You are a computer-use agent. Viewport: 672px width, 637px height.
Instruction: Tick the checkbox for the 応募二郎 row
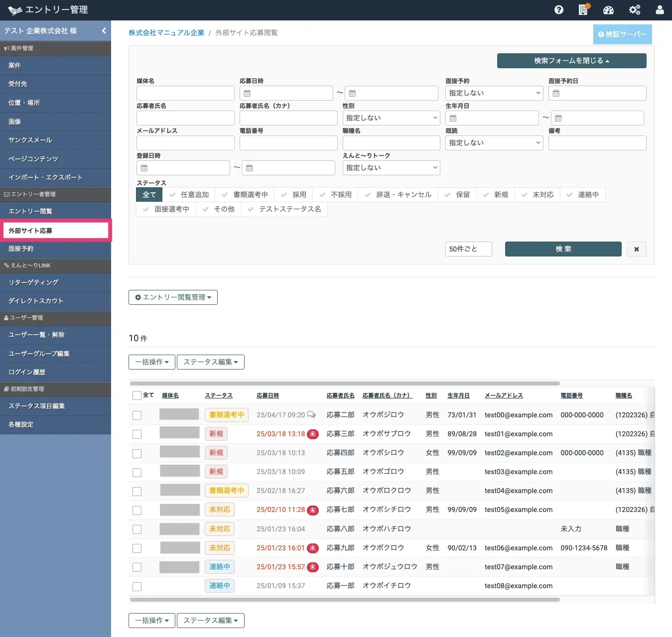(x=137, y=415)
